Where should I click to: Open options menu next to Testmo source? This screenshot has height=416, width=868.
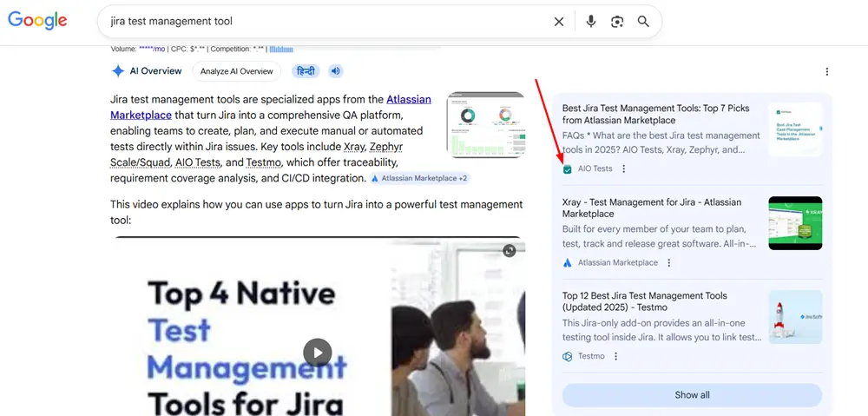click(x=615, y=356)
